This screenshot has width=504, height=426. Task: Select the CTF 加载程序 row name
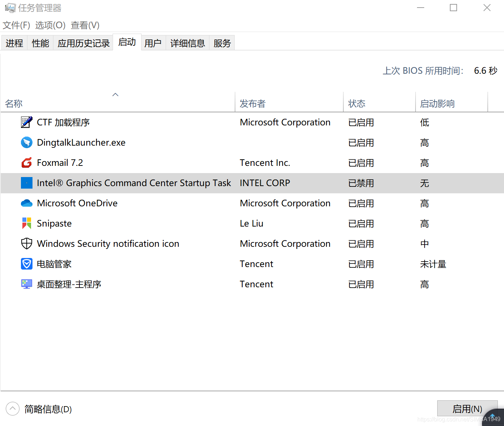click(x=63, y=122)
